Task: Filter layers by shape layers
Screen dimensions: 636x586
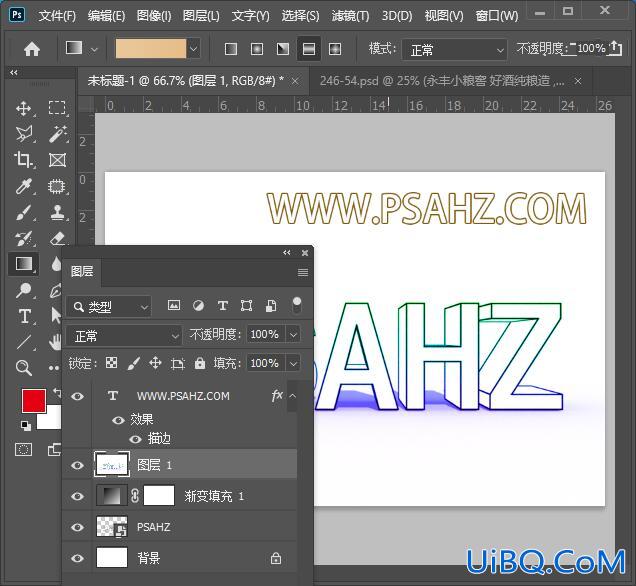Action: click(x=246, y=305)
